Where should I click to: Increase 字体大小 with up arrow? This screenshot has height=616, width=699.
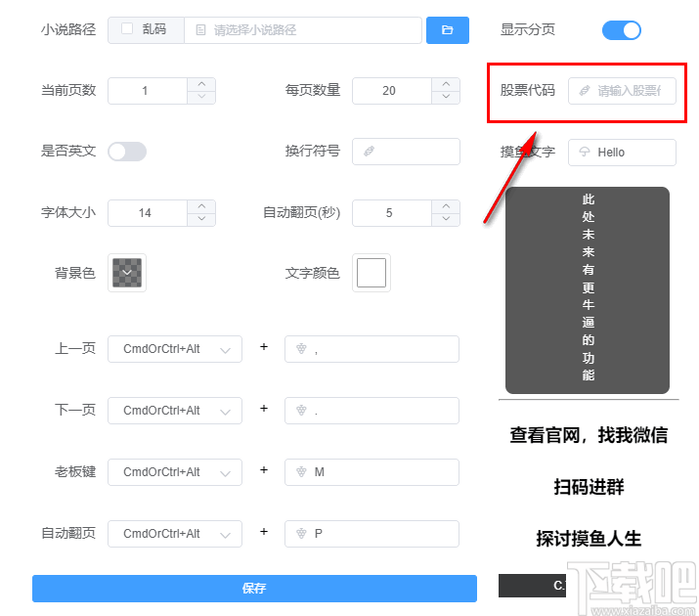pos(201,206)
